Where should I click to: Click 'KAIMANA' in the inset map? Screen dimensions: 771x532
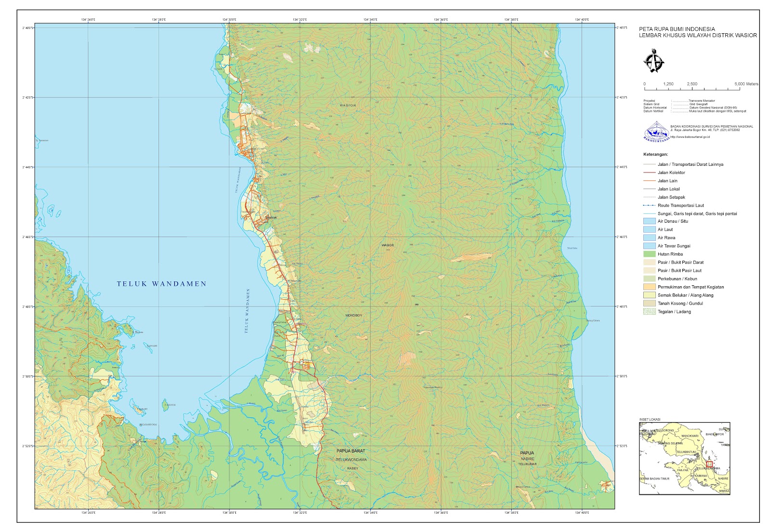701,476
